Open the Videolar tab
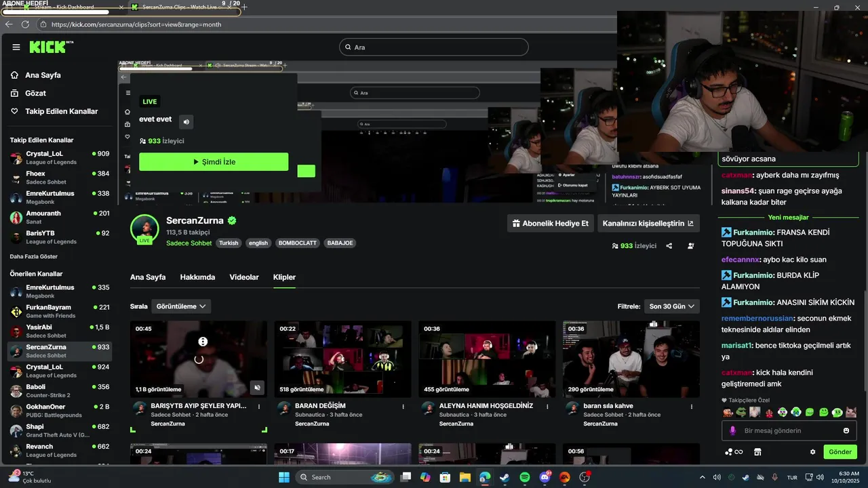Image resolution: width=868 pixels, height=488 pixels. click(244, 277)
